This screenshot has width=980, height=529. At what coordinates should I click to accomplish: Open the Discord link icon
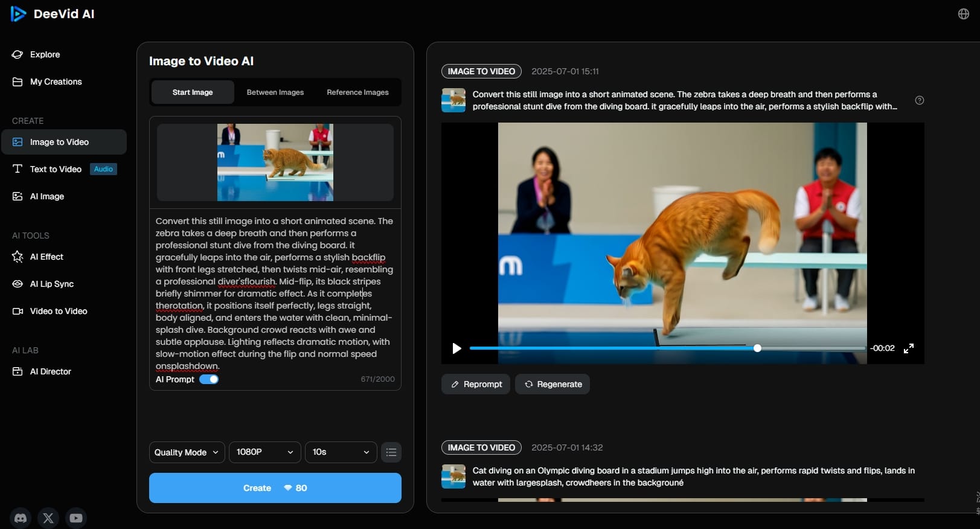[21, 518]
